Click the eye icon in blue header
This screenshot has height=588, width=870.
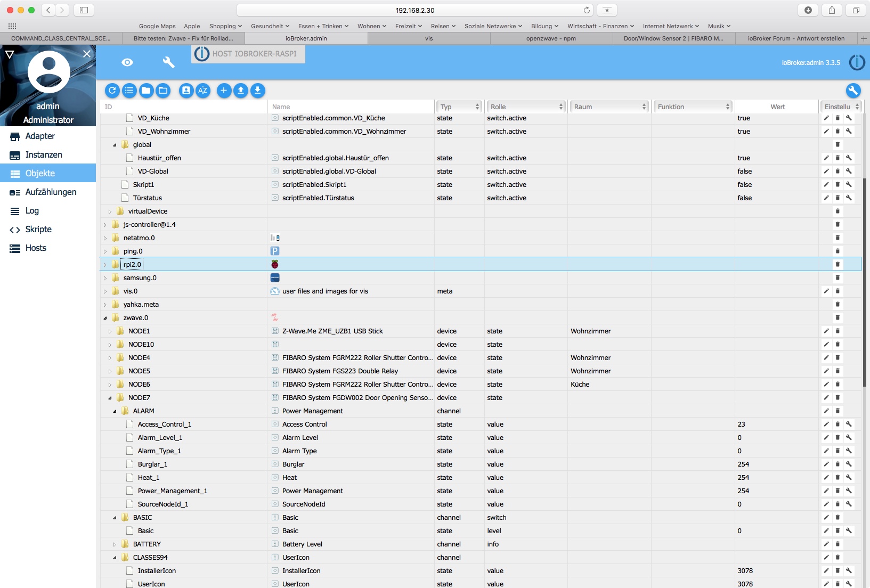point(127,62)
